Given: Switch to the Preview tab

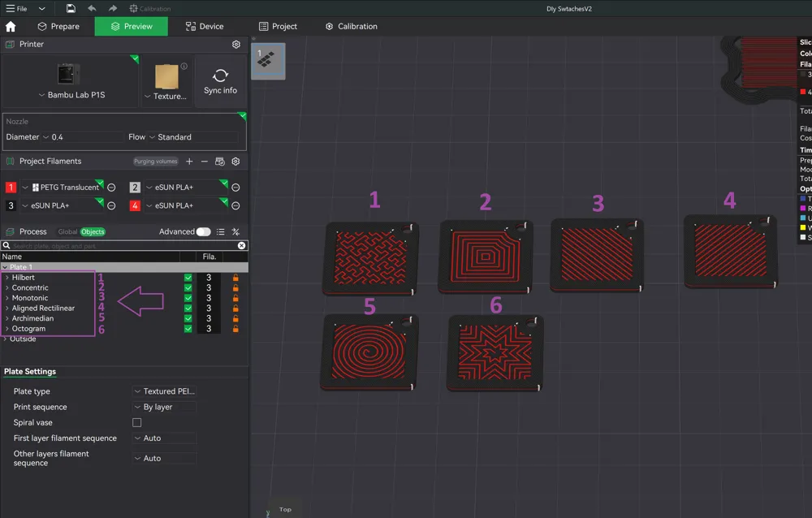Looking at the screenshot, I should (131, 27).
